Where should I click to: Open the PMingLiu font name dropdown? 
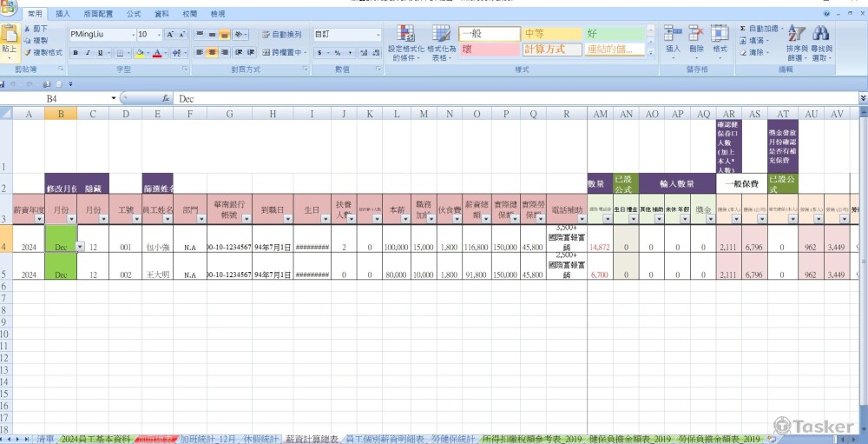(132, 35)
